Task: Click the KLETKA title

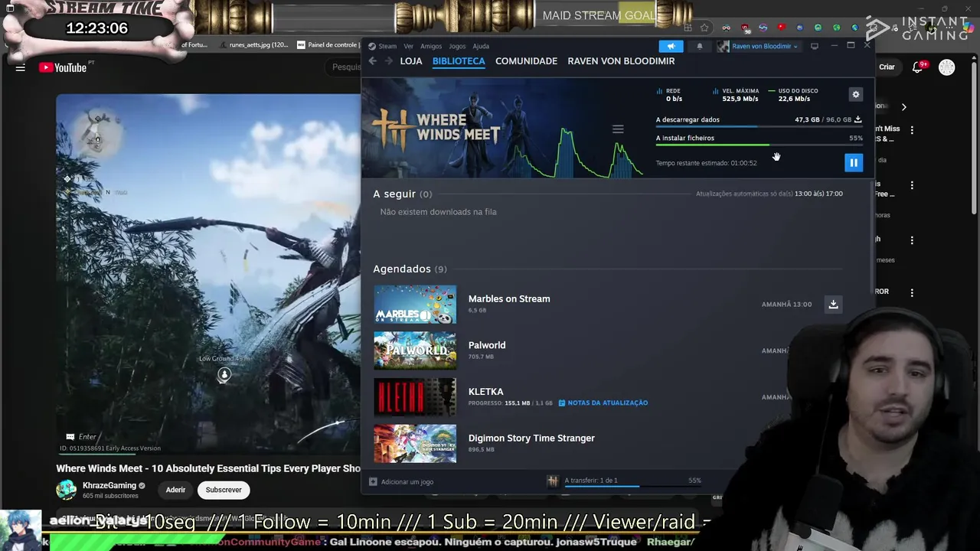Action: pos(485,392)
